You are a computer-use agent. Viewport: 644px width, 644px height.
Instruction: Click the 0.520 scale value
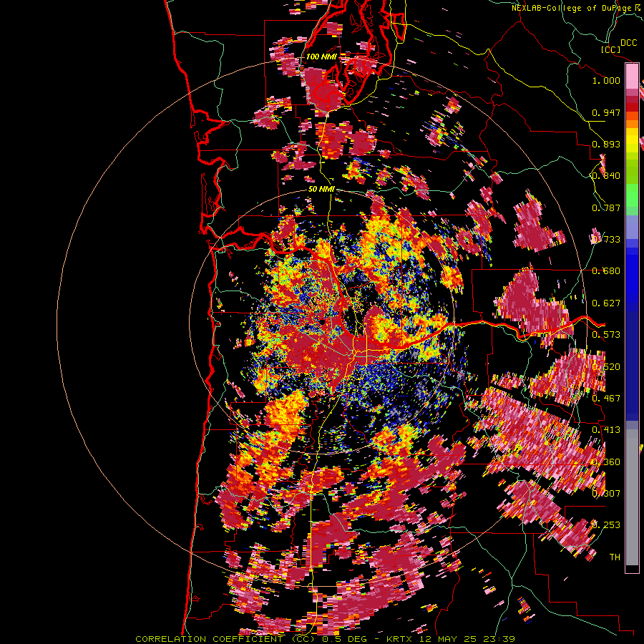pyautogui.click(x=606, y=367)
